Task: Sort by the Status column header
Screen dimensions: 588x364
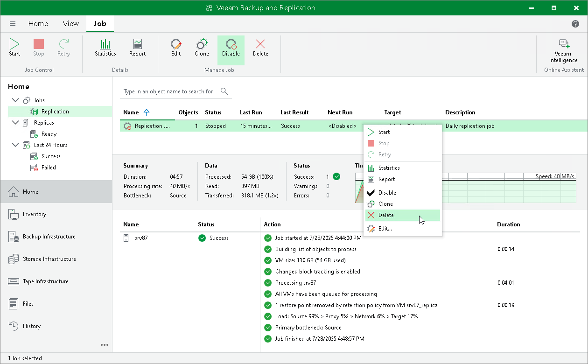Action: pos(213,112)
